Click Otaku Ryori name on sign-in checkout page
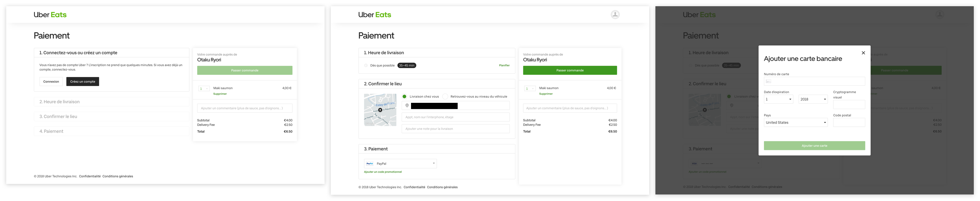This screenshot has width=980, height=201. 209,60
